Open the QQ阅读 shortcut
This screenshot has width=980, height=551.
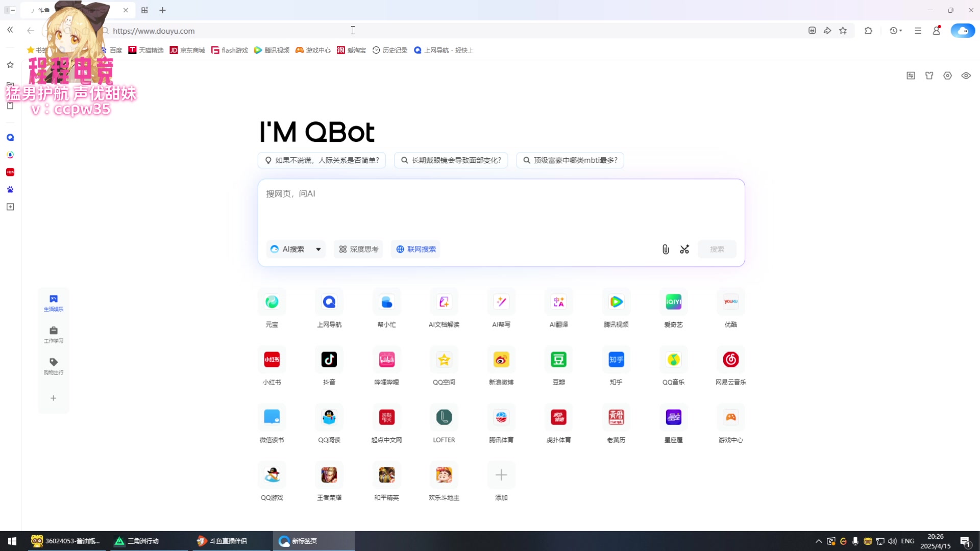[x=329, y=417]
